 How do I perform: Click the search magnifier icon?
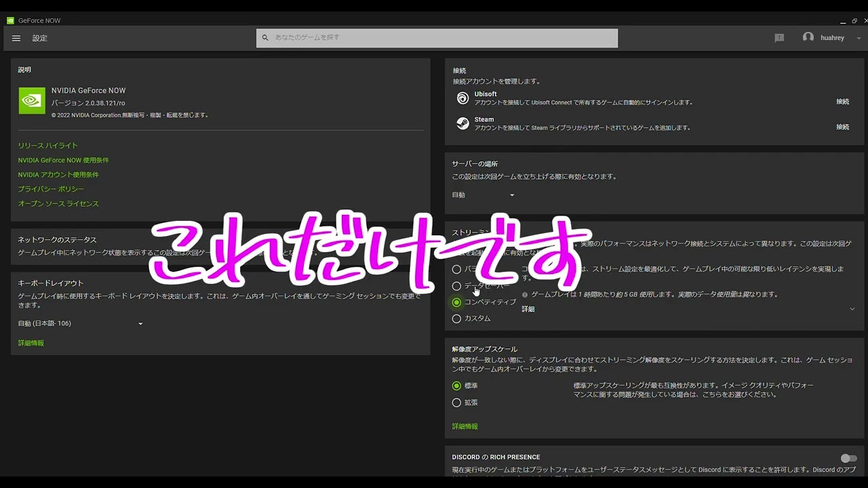pyautogui.click(x=265, y=38)
